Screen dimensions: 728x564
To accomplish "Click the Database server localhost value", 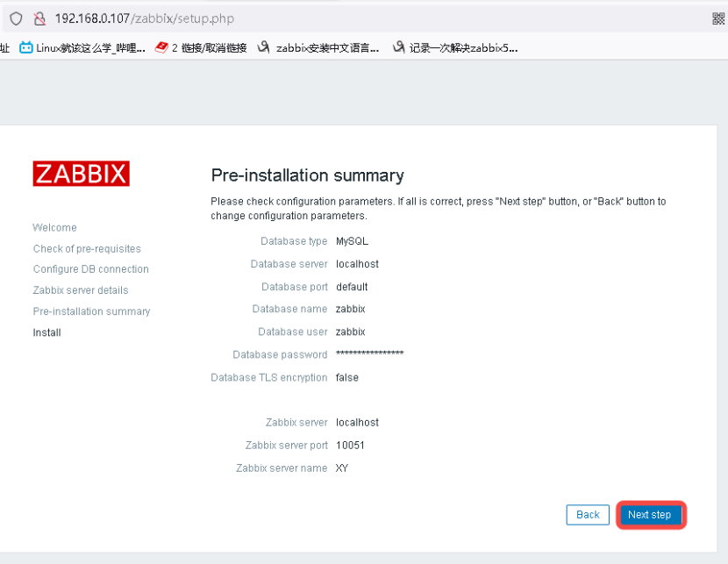I will tap(357, 264).
